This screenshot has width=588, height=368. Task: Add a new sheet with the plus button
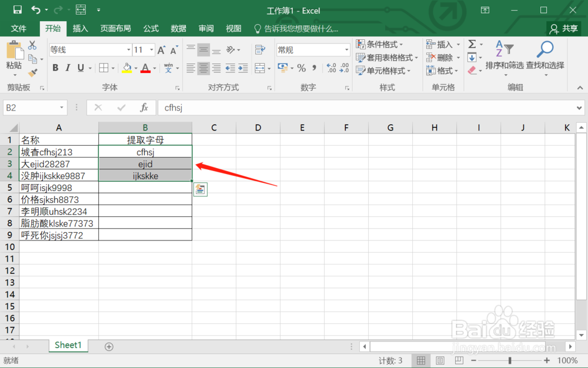coord(109,347)
